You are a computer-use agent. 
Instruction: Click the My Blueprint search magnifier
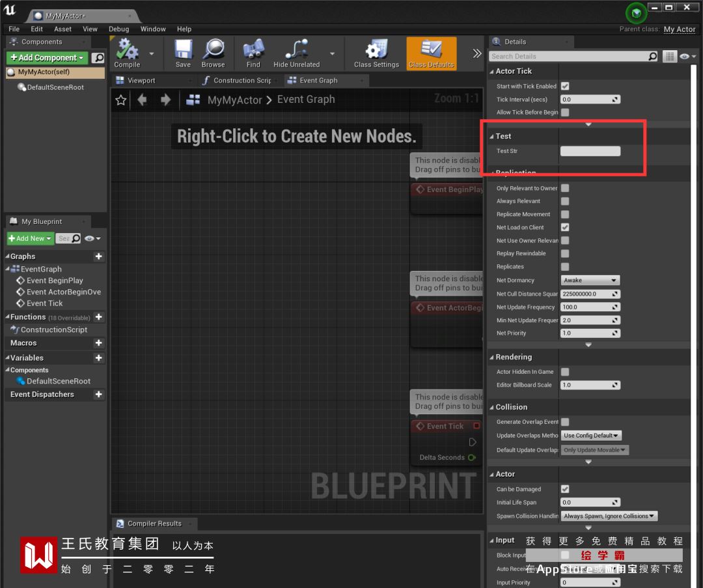pos(76,238)
